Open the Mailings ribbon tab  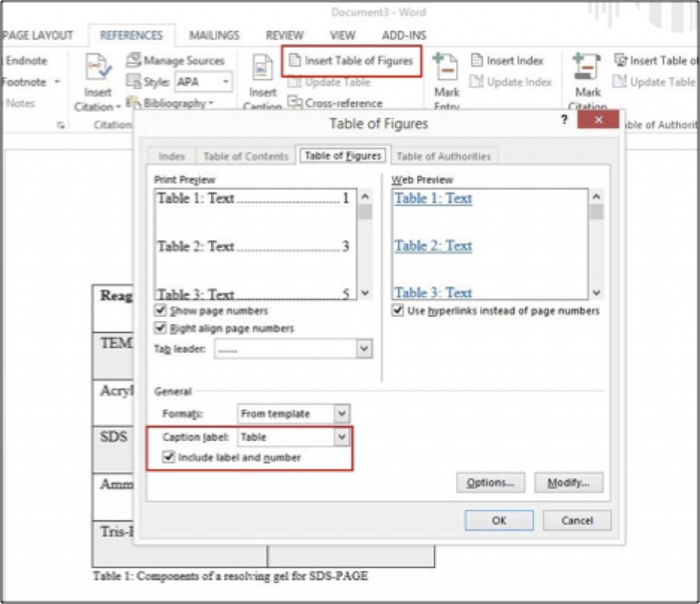coord(214,35)
